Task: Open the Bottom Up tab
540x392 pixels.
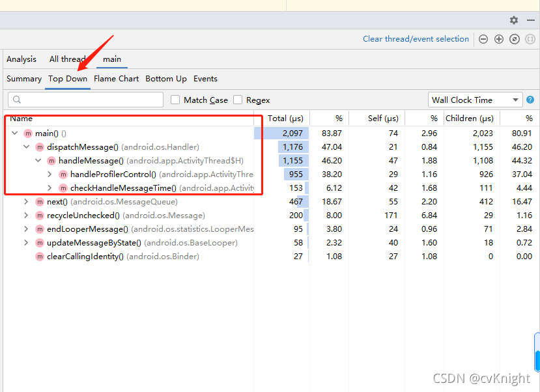Action: [x=166, y=79]
